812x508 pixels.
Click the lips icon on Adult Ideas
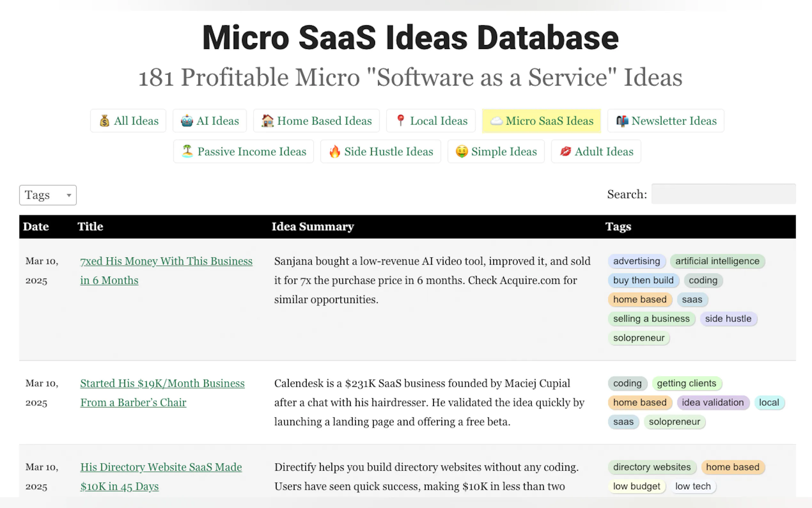(565, 152)
